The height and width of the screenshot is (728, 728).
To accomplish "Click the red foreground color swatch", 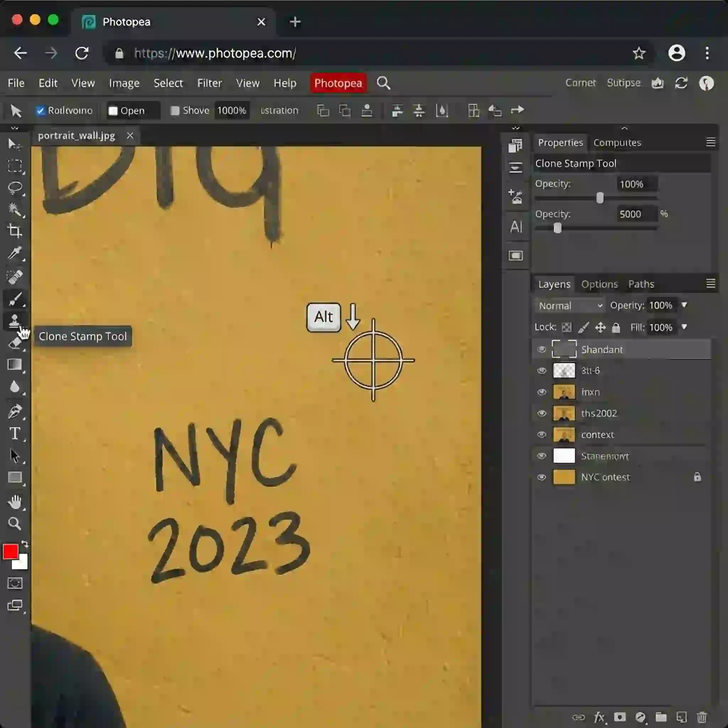I will [10, 551].
